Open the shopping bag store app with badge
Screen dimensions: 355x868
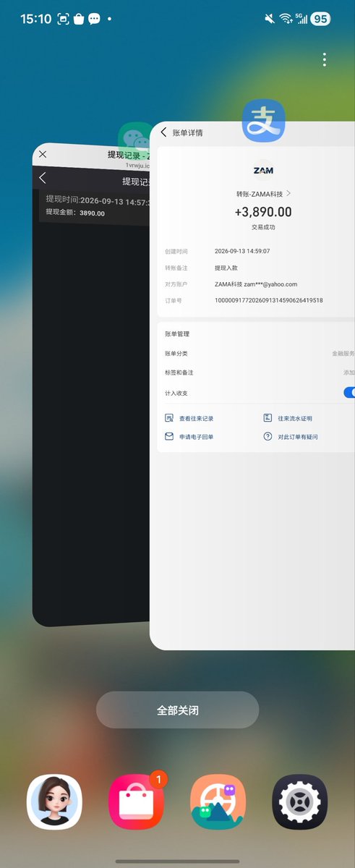click(136, 801)
